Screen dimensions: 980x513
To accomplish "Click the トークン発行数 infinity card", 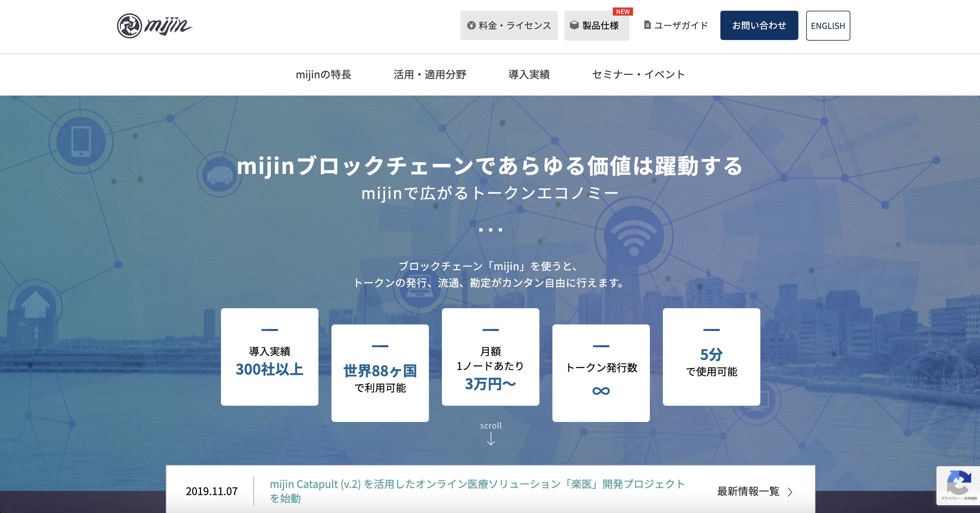I will pos(601,373).
